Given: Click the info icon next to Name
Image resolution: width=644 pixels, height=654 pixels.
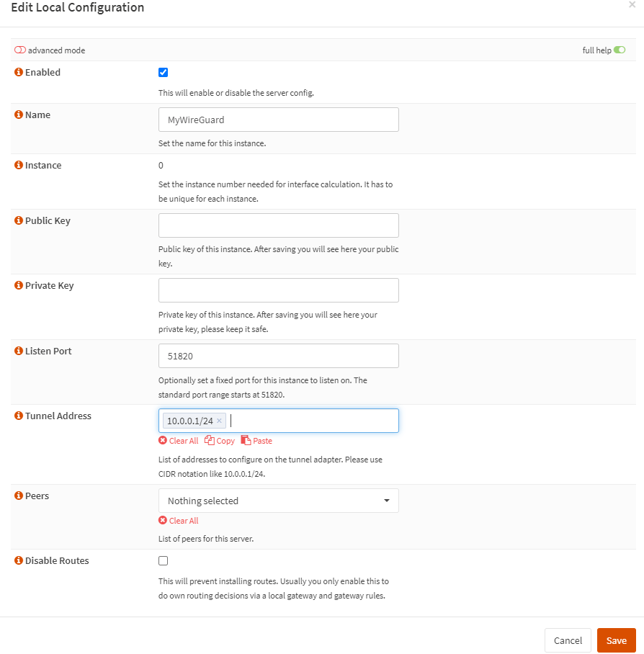Looking at the screenshot, I should (19, 115).
